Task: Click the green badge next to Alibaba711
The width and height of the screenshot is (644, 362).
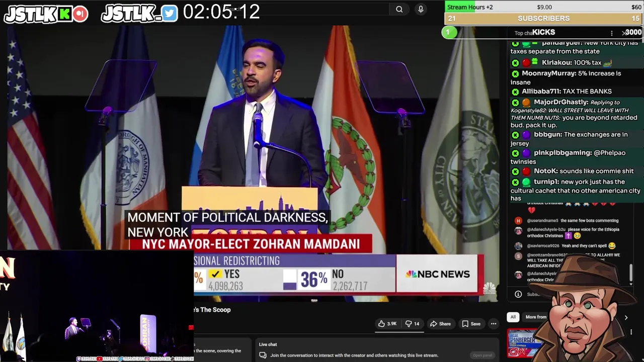Action: click(x=515, y=92)
